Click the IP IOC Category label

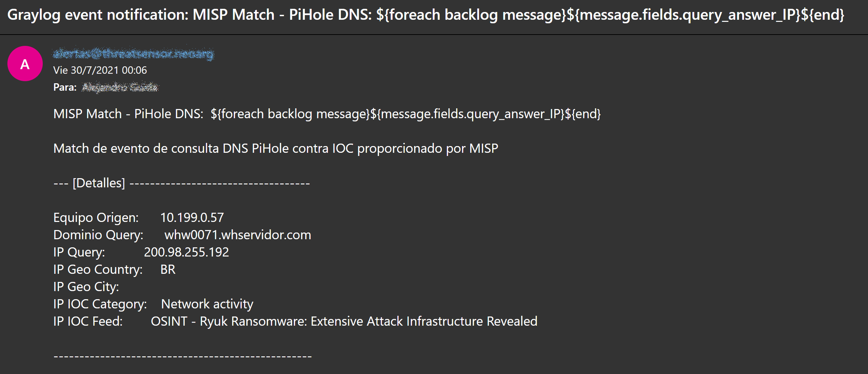point(100,304)
